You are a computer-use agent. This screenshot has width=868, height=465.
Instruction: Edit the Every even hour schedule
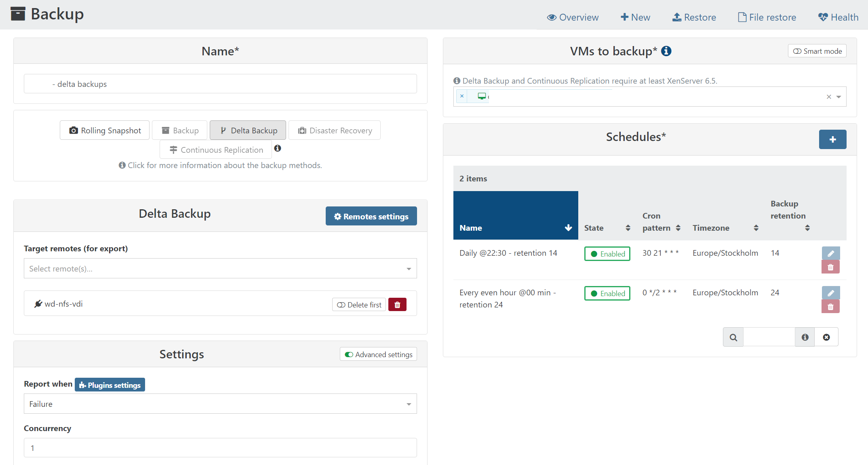pyautogui.click(x=831, y=293)
